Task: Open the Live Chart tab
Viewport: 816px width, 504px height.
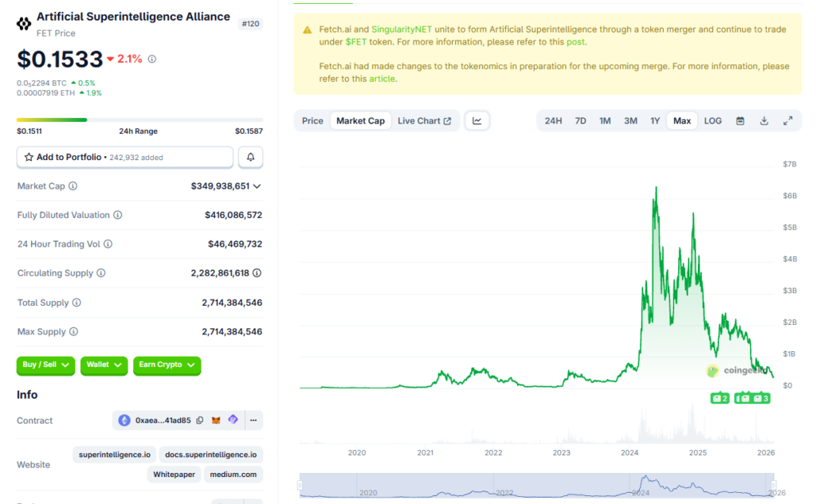Action: pos(424,121)
